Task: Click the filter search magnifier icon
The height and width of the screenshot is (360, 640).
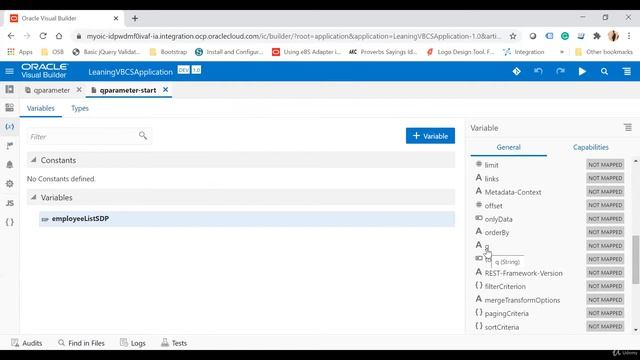Action: (x=142, y=135)
